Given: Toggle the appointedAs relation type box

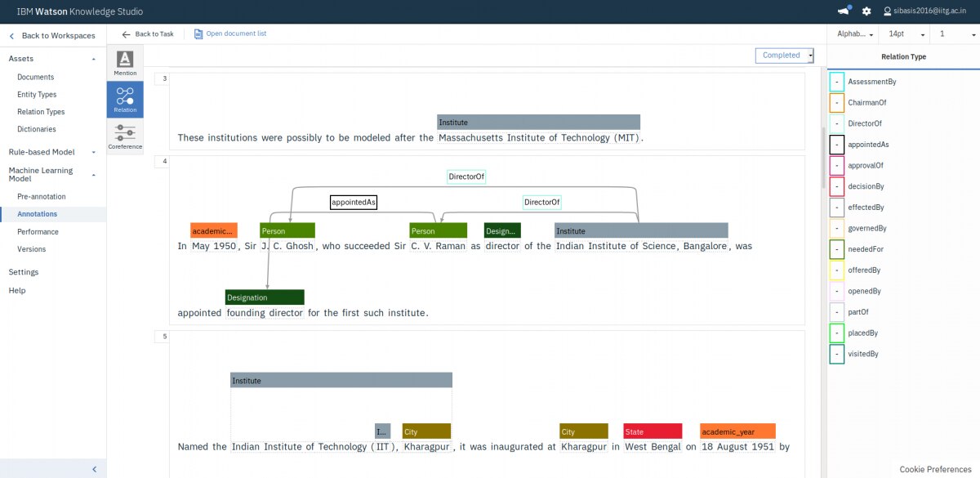Looking at the screenshot, I should click(x=837, y=145).
